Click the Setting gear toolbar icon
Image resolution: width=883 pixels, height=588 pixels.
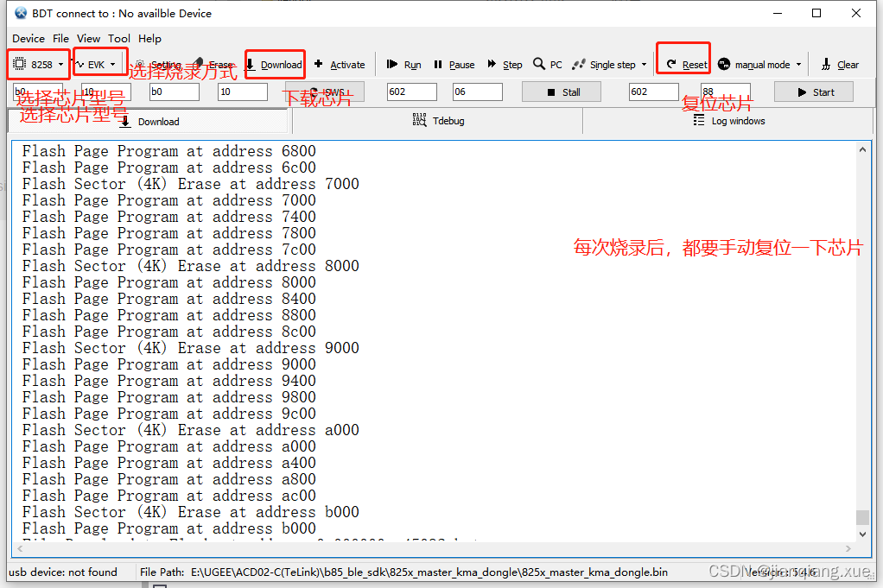(140, 64)
